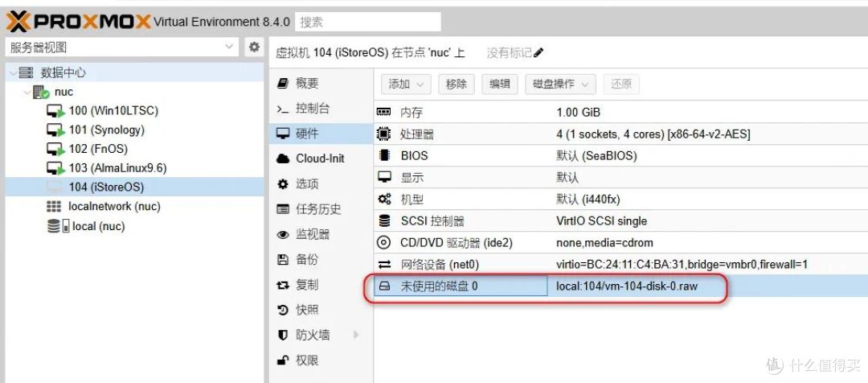868x383 pixels.
Task: Open the Hardware (硬件) tab
Action: click(321, 134)
